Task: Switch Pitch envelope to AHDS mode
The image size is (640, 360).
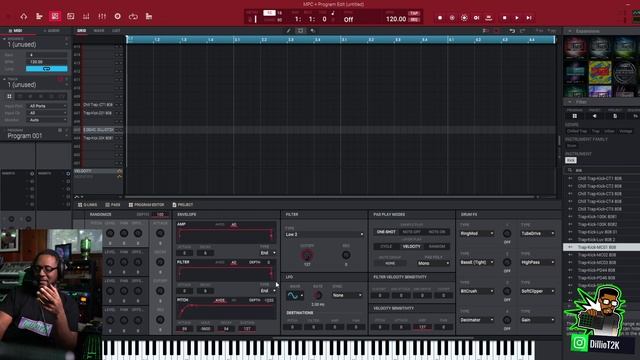Action: tap(220, 300)
